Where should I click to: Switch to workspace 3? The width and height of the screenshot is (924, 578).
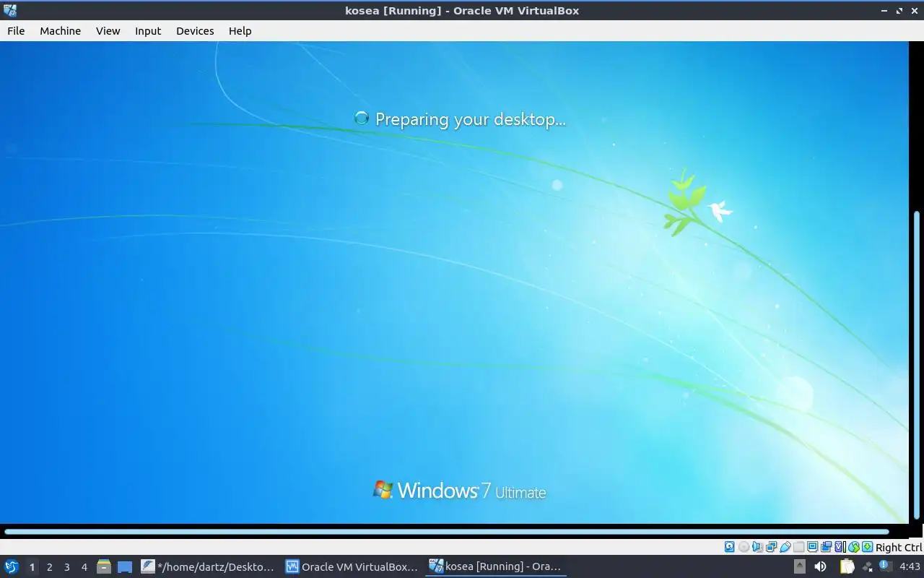pyautogui.click(x=66, y=567)
